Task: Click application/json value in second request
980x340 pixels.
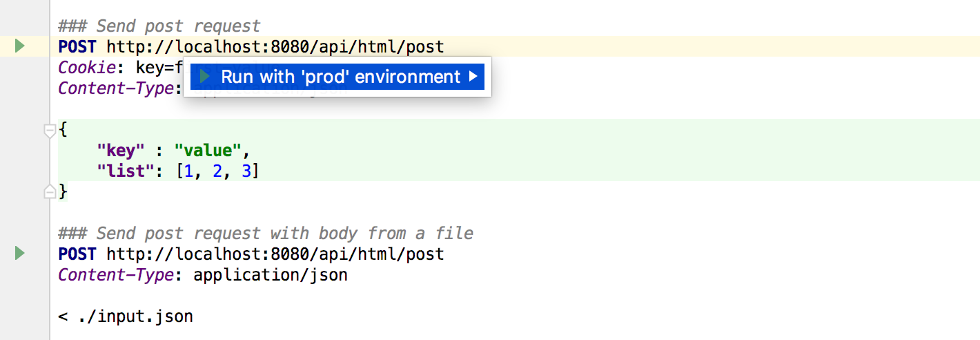Action: tap(271, 275)
